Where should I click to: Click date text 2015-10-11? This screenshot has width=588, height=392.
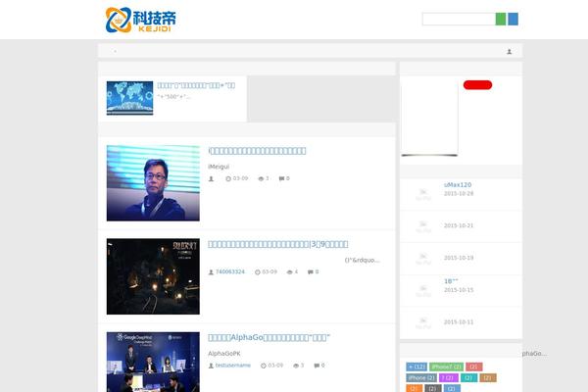(459, 321)
